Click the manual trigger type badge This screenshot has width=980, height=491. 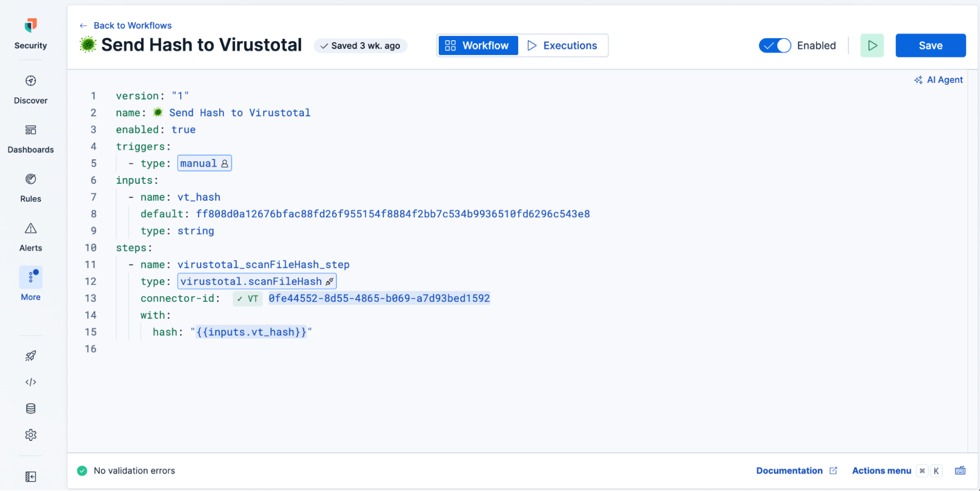(204, 163)
